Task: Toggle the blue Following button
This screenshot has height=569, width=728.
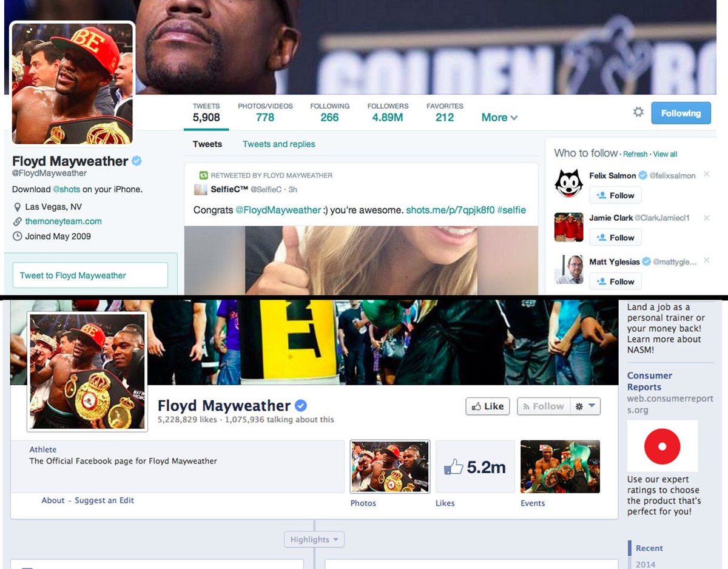Action: click(x=681, y=113)
